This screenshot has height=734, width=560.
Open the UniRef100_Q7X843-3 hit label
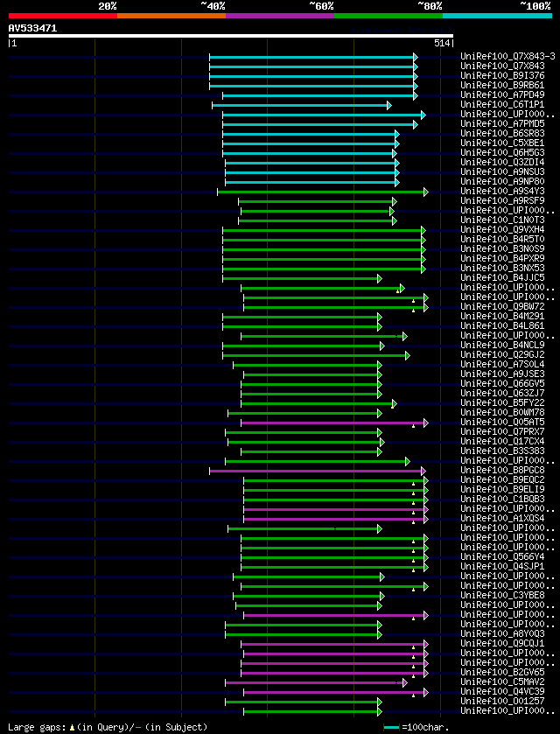pyautogui.click(x=508, y=57)
